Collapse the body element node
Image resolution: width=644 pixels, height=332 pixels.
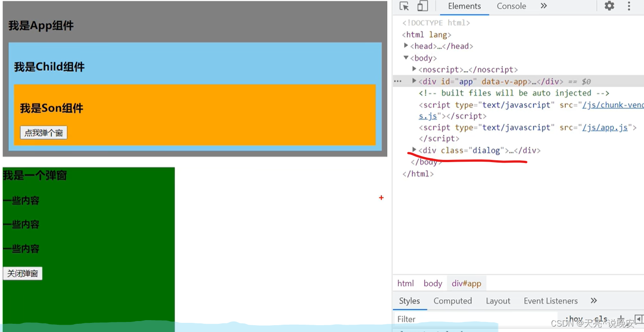[406, 58]
